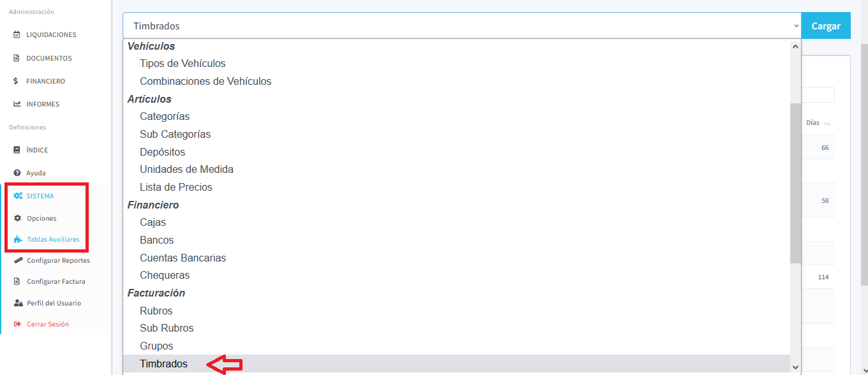
Task: Click the Tablas Auxiliares puzzle icon
Action: coord(18,240)
